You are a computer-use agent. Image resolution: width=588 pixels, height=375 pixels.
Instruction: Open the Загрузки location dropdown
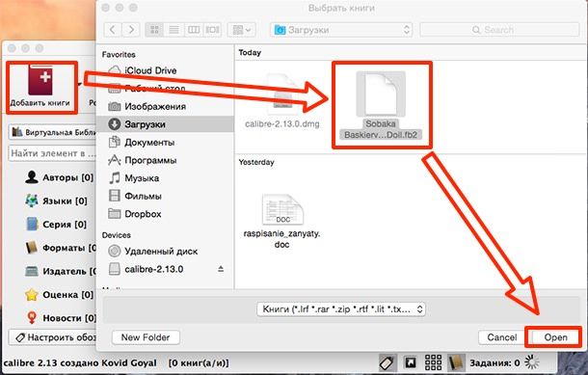point(341,30)
